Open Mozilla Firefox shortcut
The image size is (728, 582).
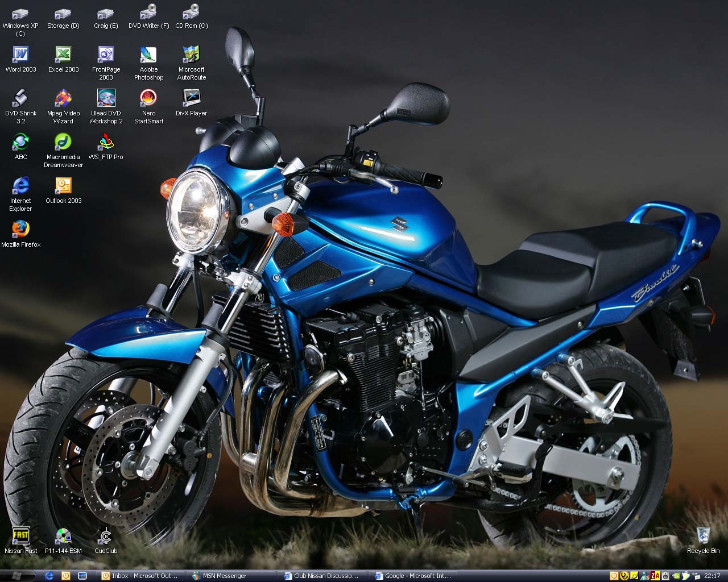pyautogui.click(x=20, y=234)
